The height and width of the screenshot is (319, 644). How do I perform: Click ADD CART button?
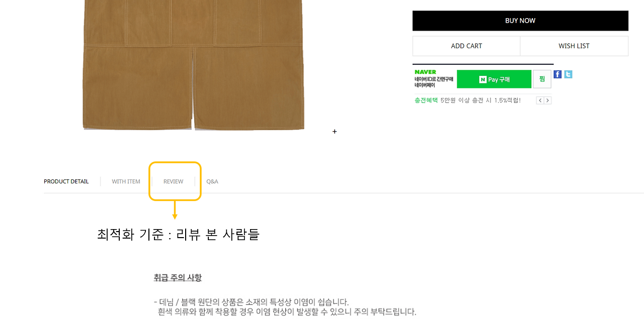[466, 46]
